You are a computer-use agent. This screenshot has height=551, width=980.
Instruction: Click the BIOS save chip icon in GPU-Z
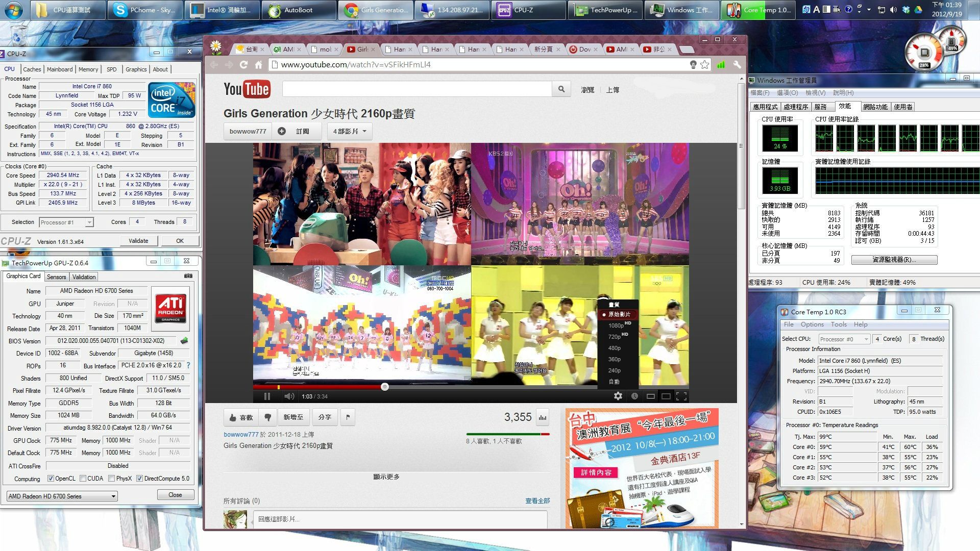point(184,341)
